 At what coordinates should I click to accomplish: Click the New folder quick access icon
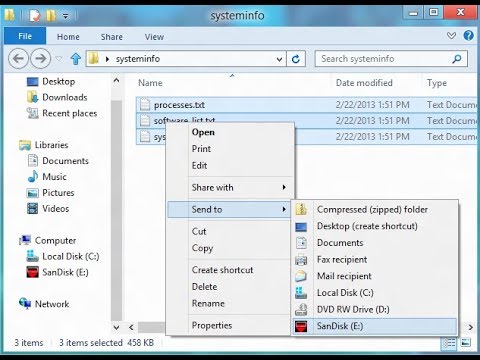pos(51,15)
